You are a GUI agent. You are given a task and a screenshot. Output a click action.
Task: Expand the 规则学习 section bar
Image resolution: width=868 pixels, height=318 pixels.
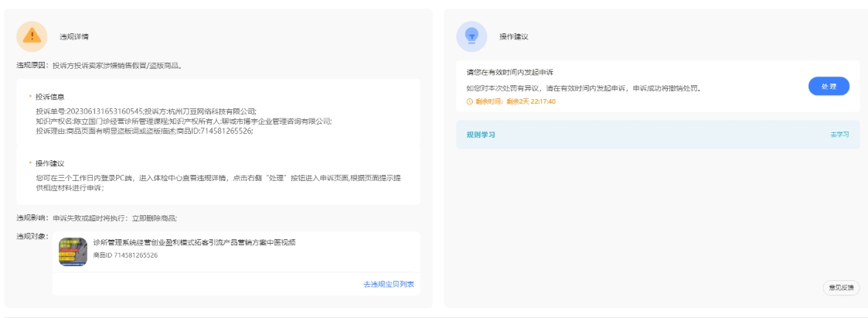tap(657, 135)
